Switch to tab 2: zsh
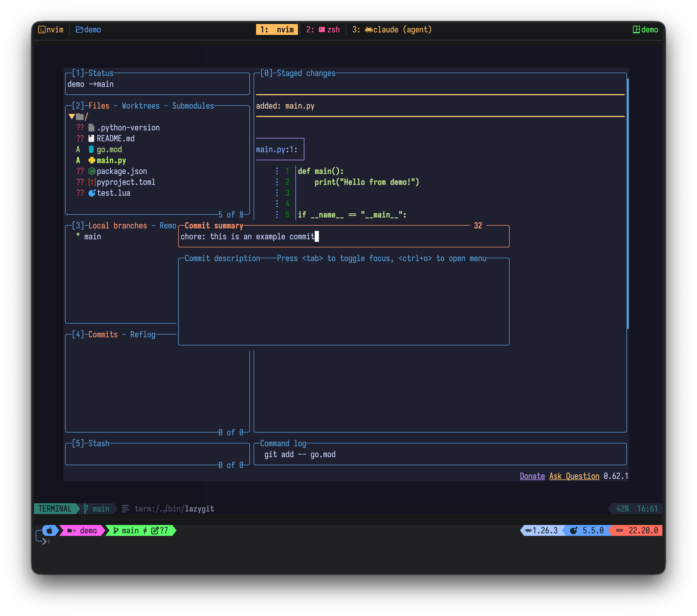The width and height of the screenshot is (697, 616). pos(323,30)
